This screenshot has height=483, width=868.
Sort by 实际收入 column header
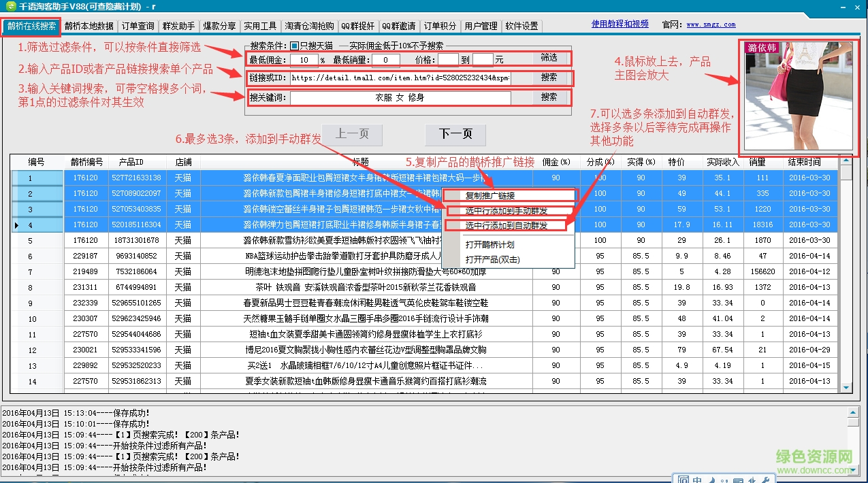722,163
